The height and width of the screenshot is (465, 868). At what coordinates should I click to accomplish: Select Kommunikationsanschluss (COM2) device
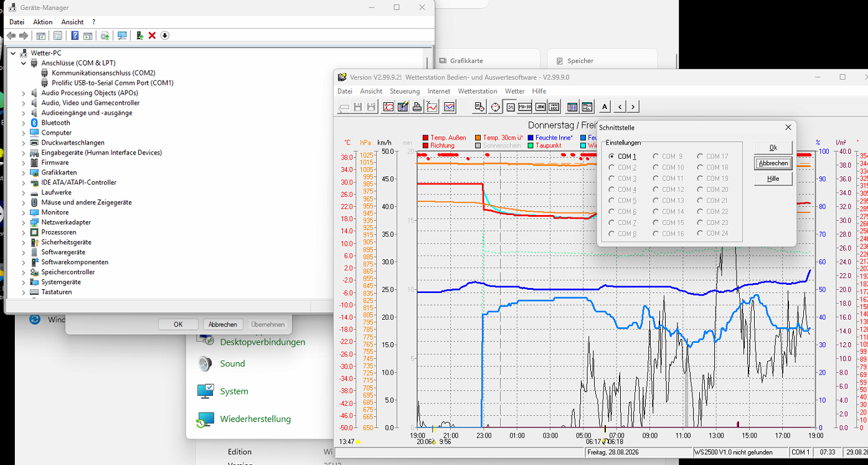tap(103, 73)
